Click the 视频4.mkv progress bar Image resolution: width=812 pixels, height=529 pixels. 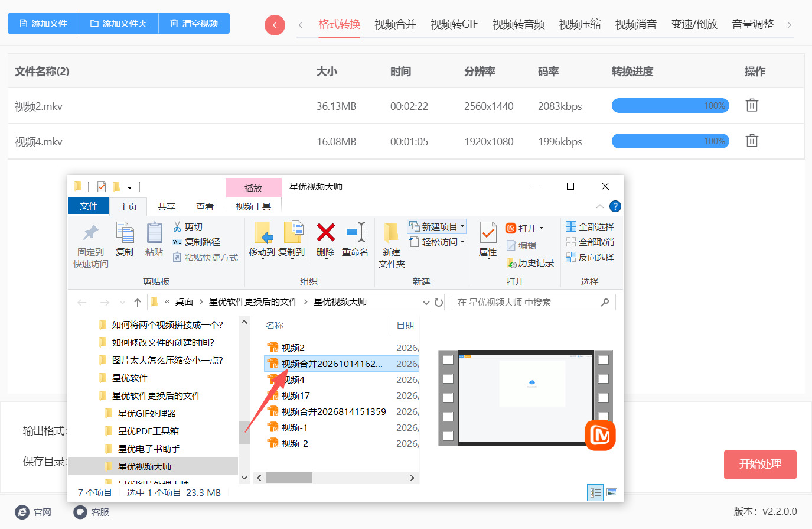point(670,141)
